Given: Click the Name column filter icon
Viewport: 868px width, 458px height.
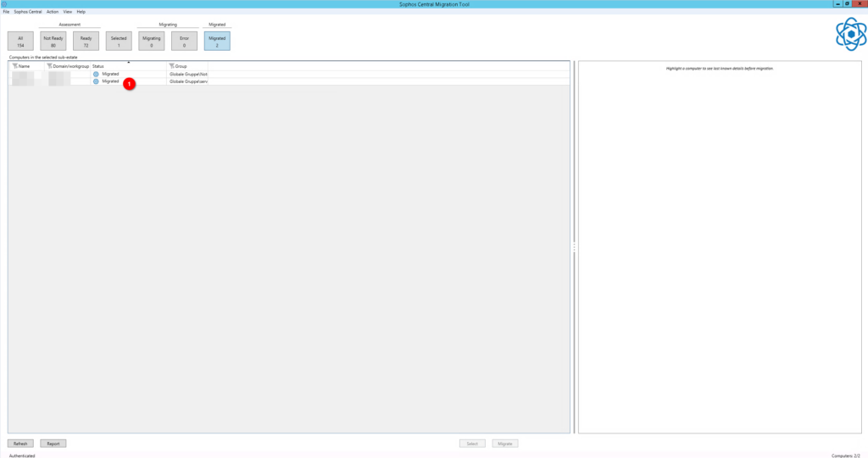Looking at the screenshot, I should pyautogui.click(x=15, y=66).
